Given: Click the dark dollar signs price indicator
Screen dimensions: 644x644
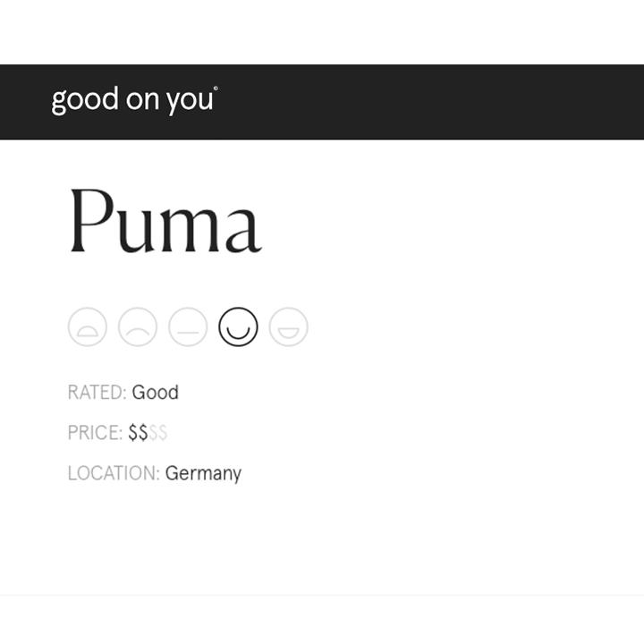Looking at the screenshot, I should 138,433.
